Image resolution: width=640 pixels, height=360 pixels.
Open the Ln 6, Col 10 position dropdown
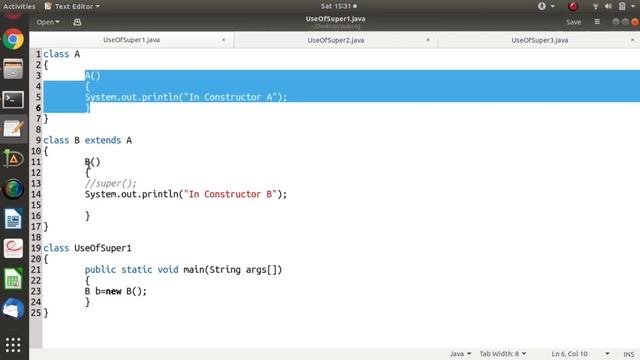tap(580, 353)
